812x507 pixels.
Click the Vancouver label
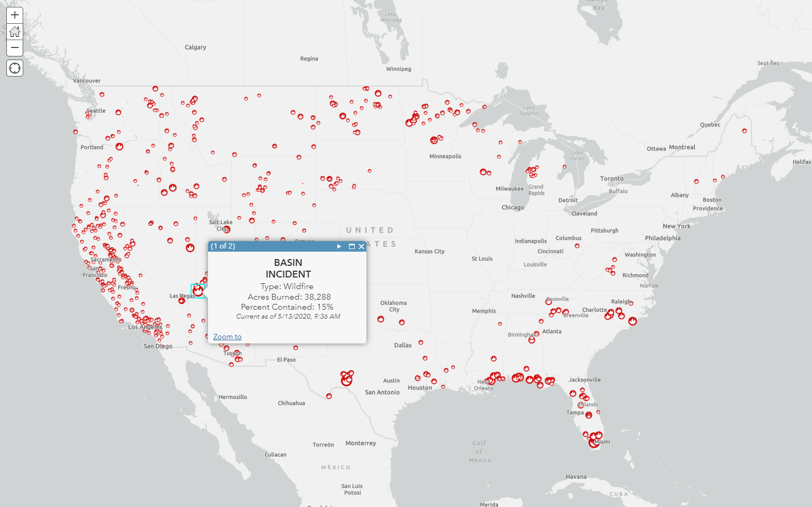point(87,81)
